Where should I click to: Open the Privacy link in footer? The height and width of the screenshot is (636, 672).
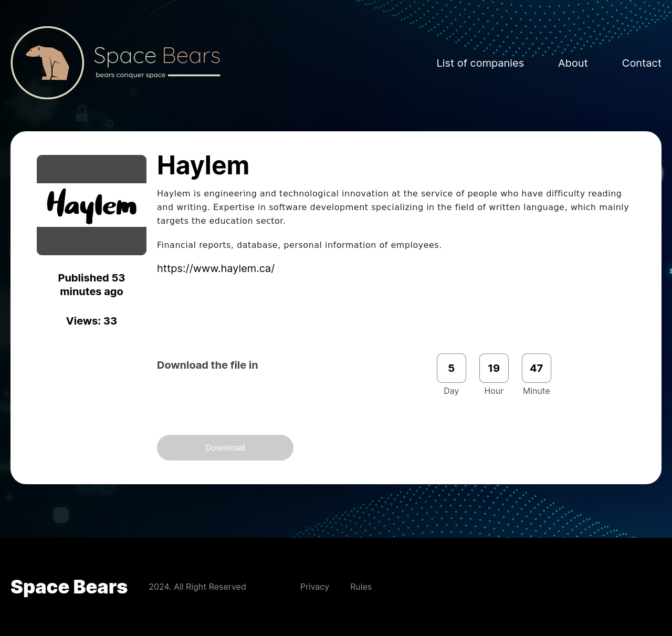[314, 587]
